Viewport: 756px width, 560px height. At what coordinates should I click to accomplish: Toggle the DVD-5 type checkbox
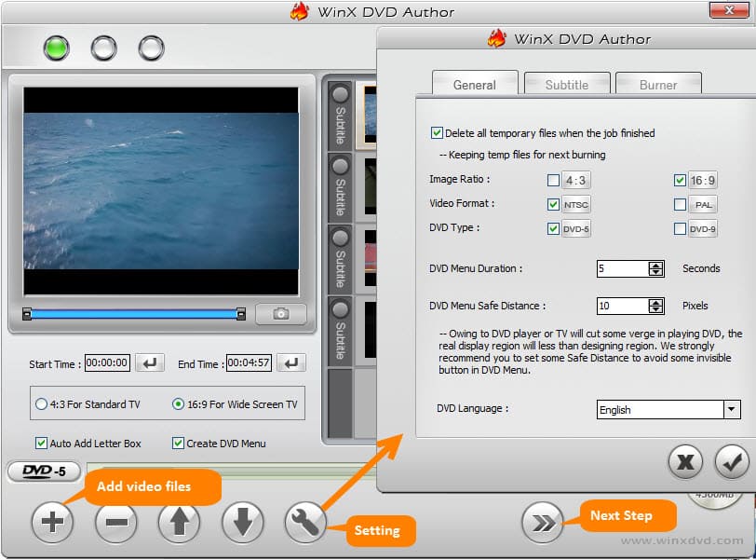click(x=553, y=228)
